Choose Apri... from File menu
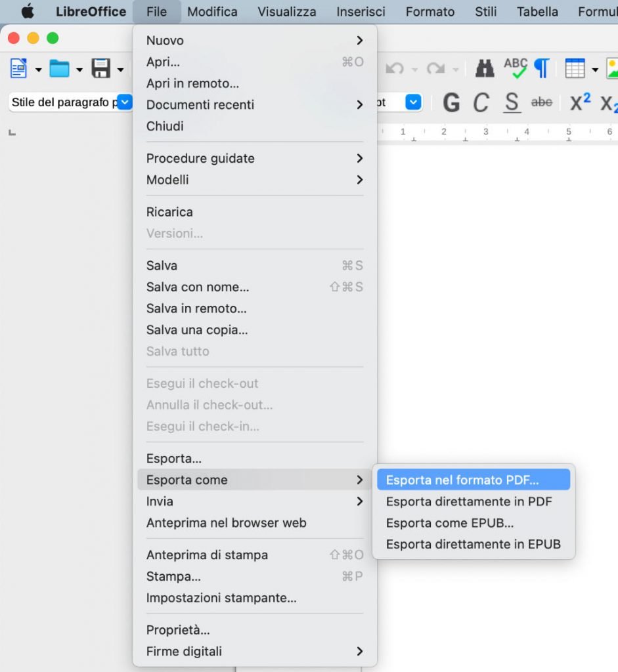The image size is (618, 672). point(255,62)
